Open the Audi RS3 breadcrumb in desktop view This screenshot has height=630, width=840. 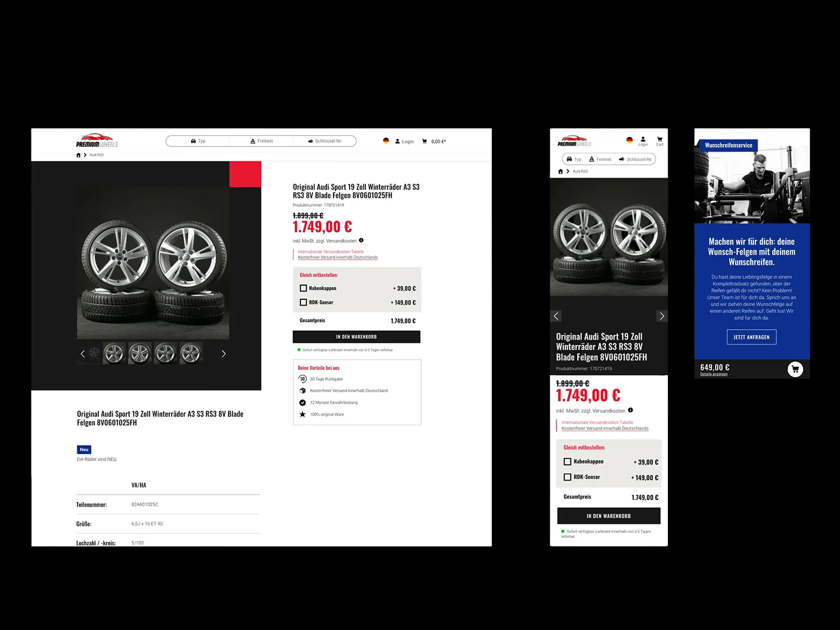coord(97,155)
